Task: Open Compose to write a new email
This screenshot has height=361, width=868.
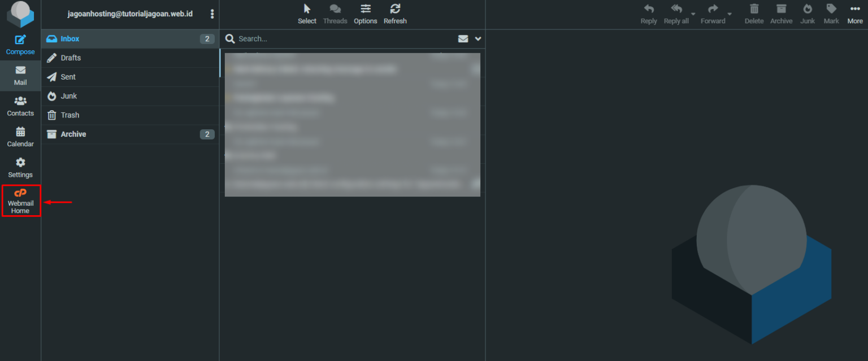Action: click(x=20, y=45)
